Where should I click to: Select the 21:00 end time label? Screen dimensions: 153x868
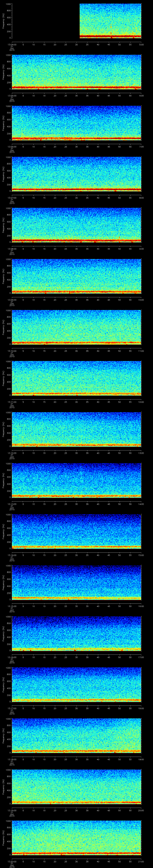(x=141, y=861)
